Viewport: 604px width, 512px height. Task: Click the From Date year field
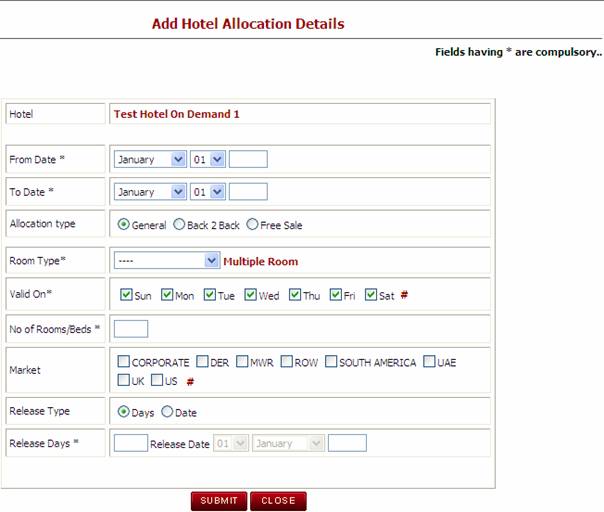click(x=248, y=159)
